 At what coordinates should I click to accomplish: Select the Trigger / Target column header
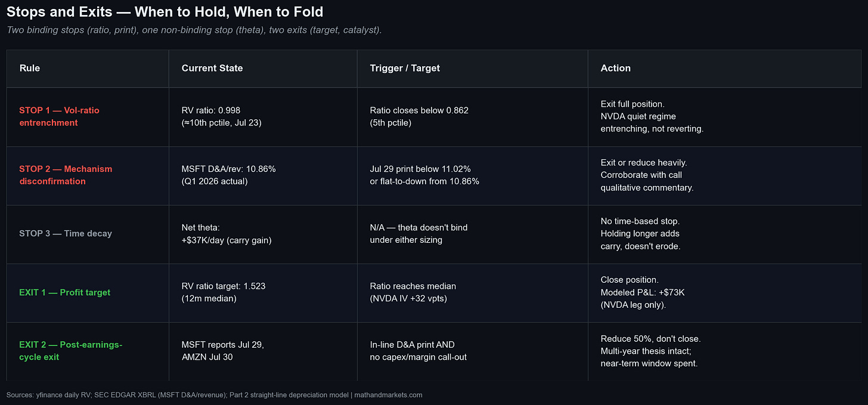coord(405,68)
